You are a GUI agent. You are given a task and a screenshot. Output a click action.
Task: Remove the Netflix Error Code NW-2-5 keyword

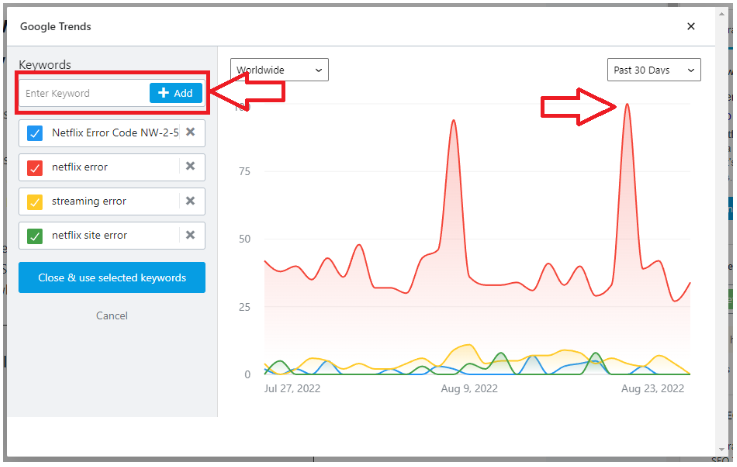190,132
